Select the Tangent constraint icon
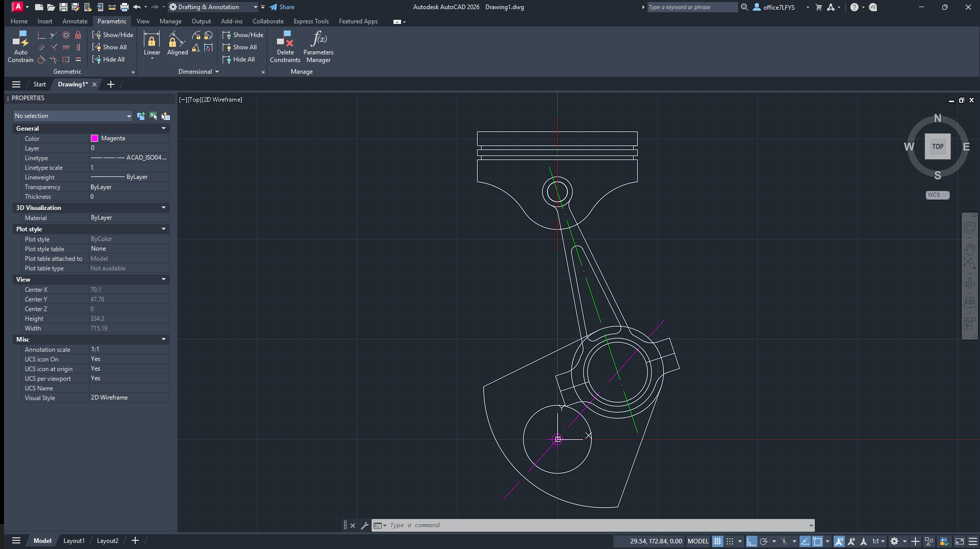 (42, 59)
